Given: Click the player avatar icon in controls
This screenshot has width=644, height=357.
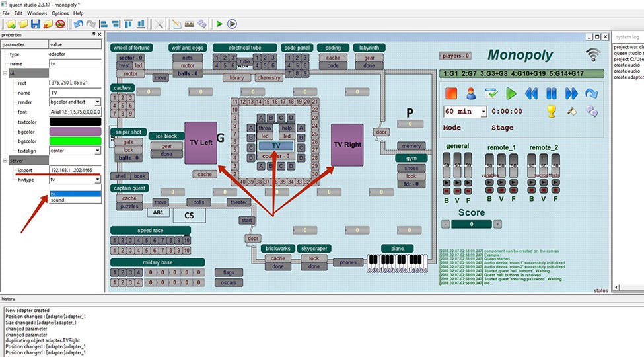Looking at the screenshot, I should coord(471,93).
